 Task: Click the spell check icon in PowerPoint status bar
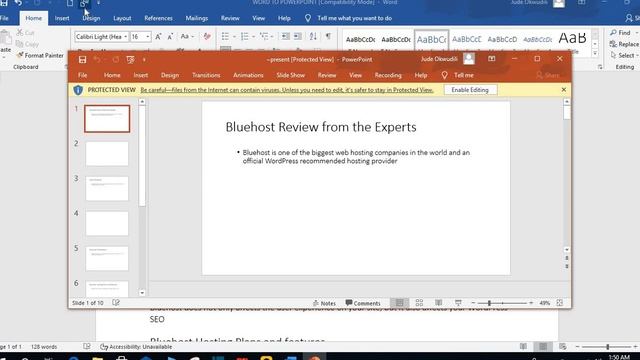click(x=116, y=303)
